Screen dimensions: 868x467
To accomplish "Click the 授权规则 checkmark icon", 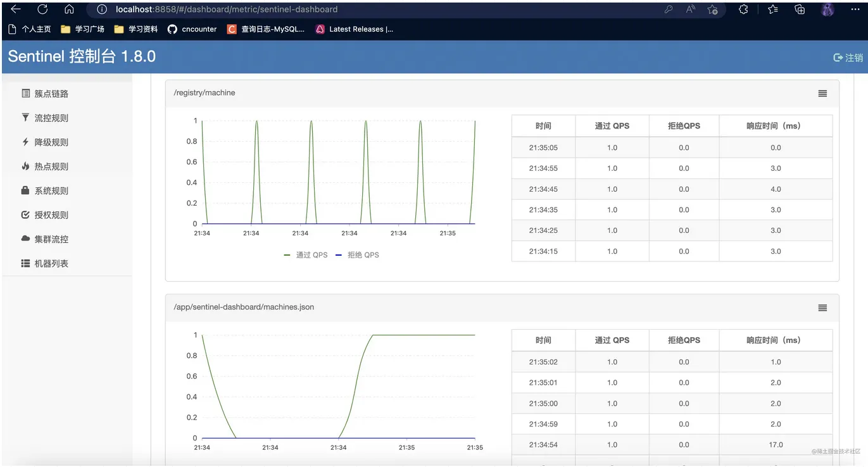I will pyautogui.click(x=25, y=215).
